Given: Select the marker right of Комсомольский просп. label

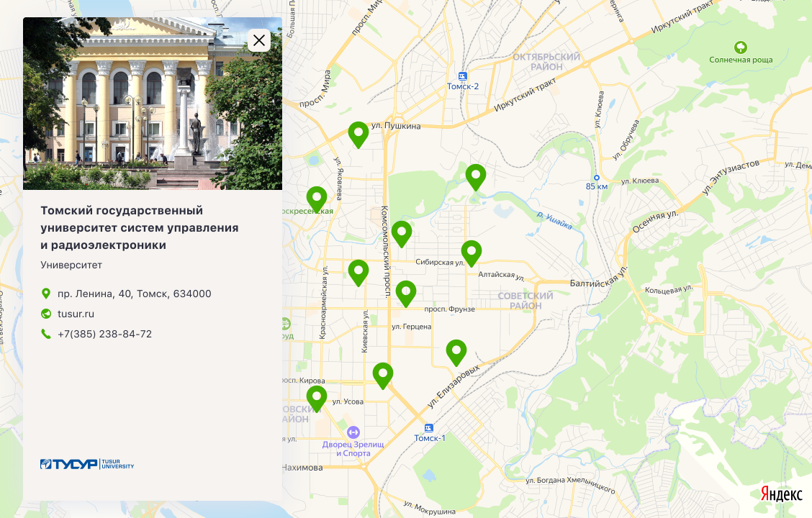Looking at the screenshot, I should (402, 234).
